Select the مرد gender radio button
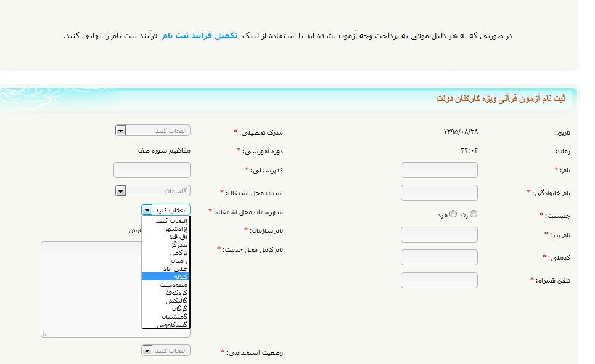This screenshot has width=595, height=364. coord(453,214)
